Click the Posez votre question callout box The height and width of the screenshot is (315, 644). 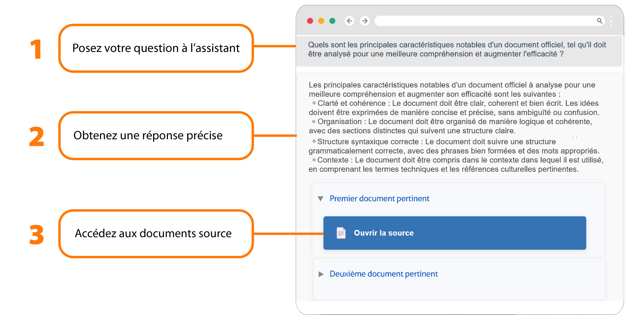pyautogui.click(x=156, y=48)
